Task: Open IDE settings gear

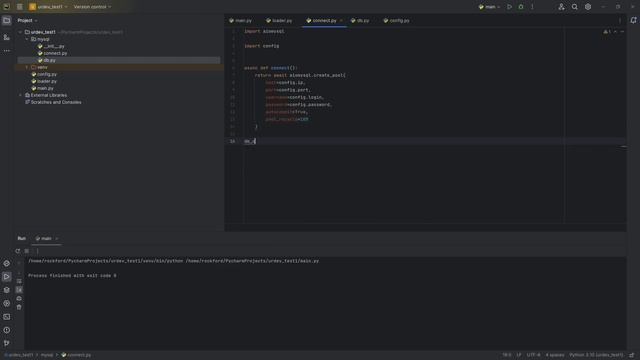Action: pyautogui.click(x=588, y=7)
